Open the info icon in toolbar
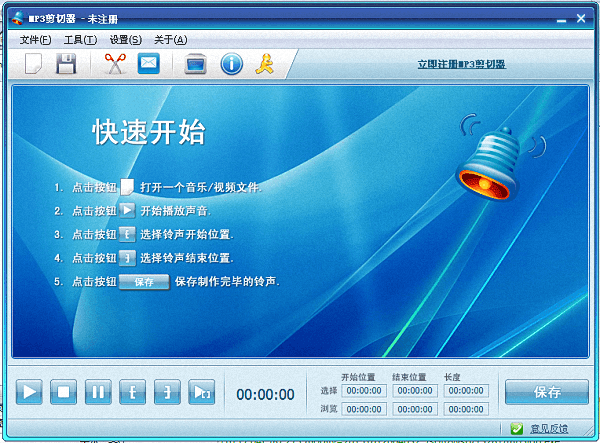 click(x=231, y=64)
